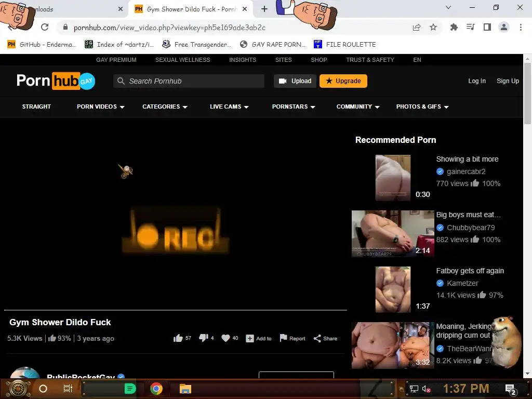Focus the Search Pornhub input field
532x399 pixels.
pyautogui.click(x=189, y=81)
